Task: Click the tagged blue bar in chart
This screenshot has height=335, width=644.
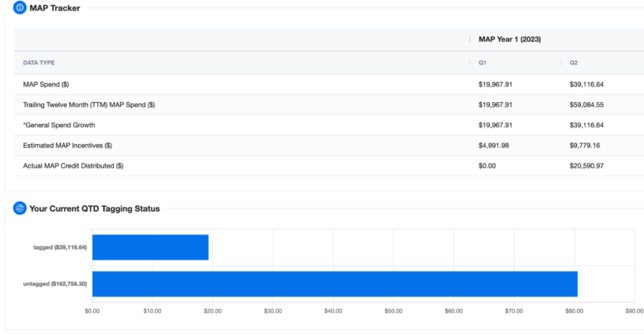Action: [150, 247]
